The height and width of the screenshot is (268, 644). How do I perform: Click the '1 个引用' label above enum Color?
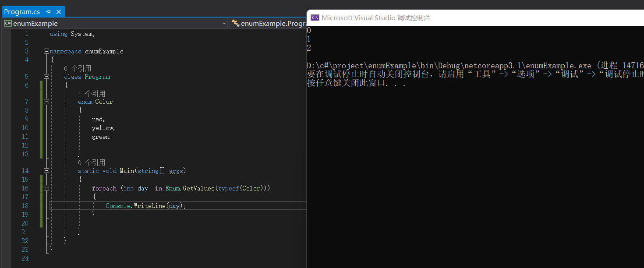coord(92,94)
